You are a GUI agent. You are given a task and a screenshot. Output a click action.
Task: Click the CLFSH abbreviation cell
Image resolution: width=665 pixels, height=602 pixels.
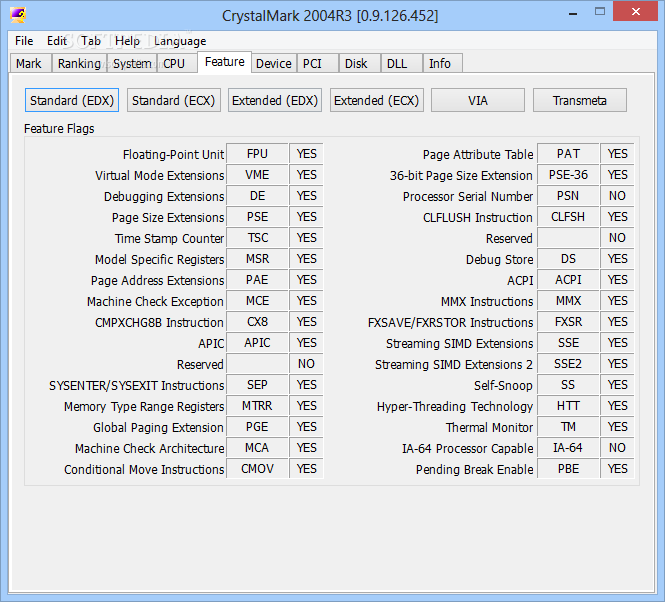pos(568,217)
